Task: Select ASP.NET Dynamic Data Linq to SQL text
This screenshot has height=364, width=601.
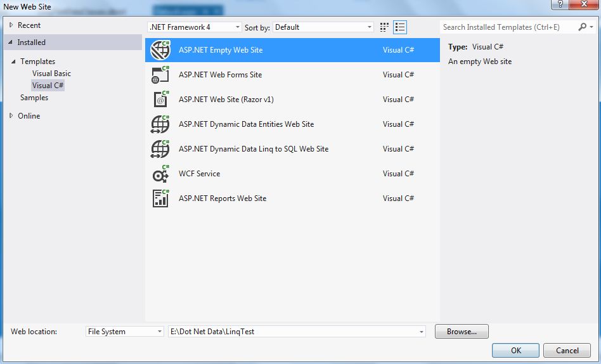Action: pos(254,149)
